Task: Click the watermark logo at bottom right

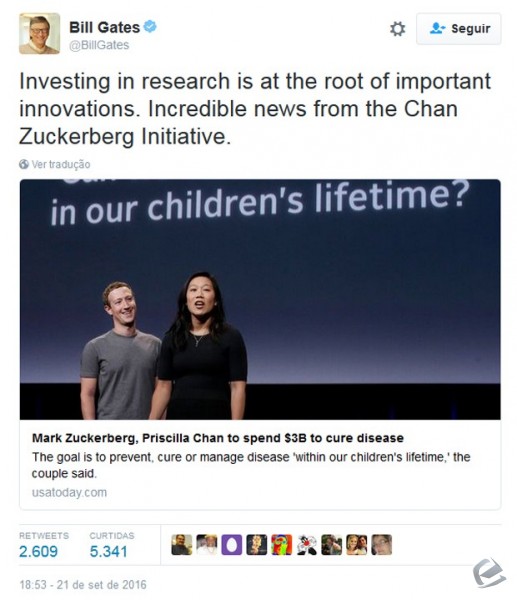Action: pyautogui.click(x=489, y=573)
